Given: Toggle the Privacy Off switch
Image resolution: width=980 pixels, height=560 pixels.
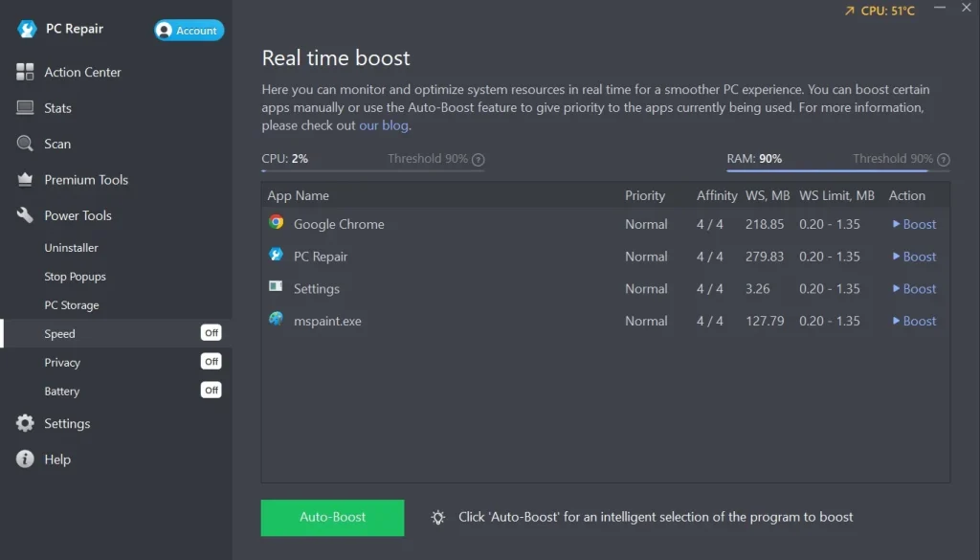Looking at the screenshot, I should pyautogui.click(x=212, y=361).
